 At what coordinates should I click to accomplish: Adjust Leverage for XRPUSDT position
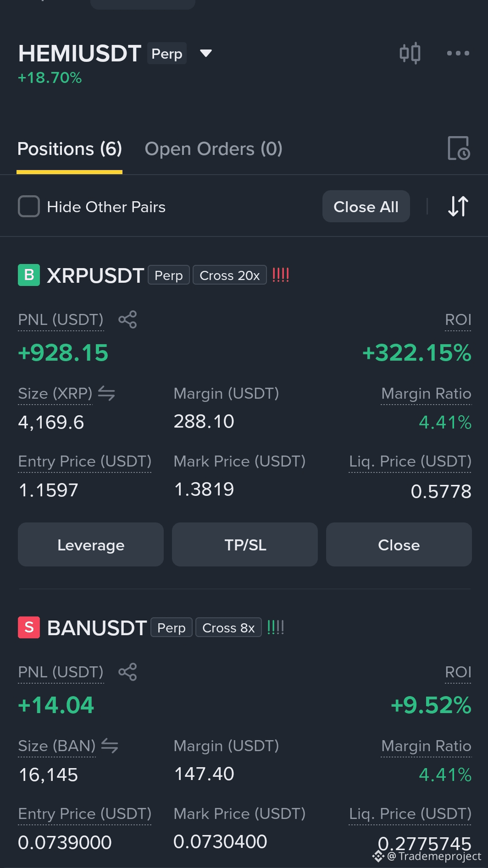(91, 544)
